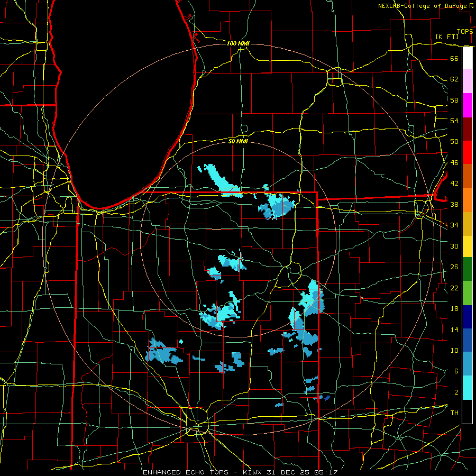Click the "100 NMI" range ring label
This screenshot has height=476, width=476.
click(x=238, y=44)
